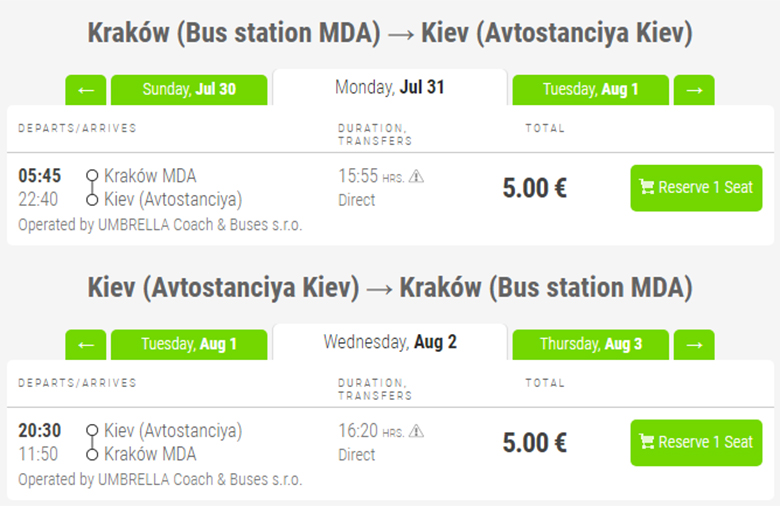Click the route stops icon beside Kraków MDA departure

point(92,187)
